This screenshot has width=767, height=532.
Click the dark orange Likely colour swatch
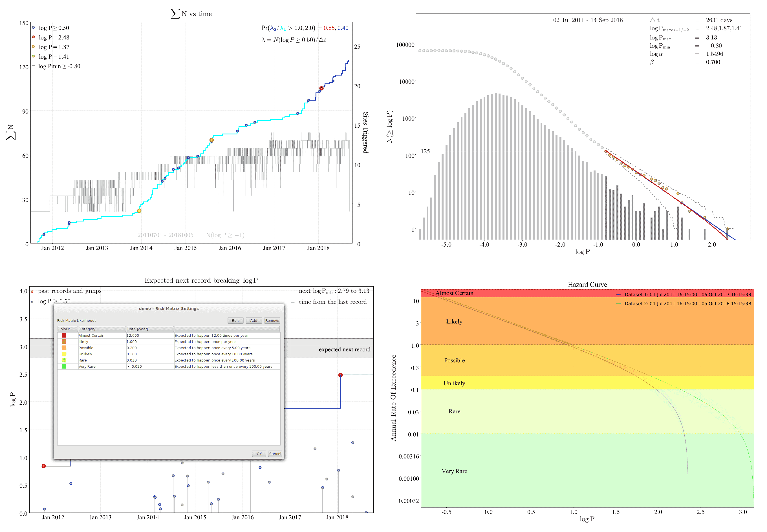pyautogui.click(x=64, y=342)
